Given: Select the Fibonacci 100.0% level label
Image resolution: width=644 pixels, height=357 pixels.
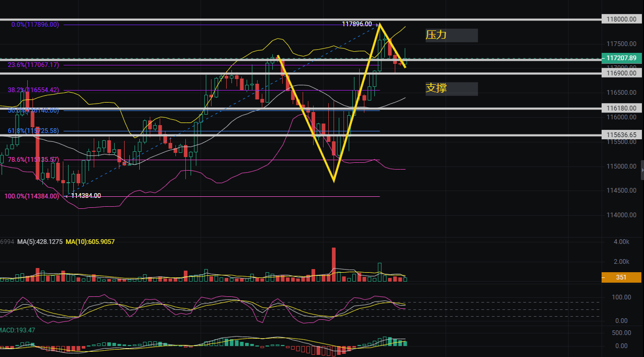Looking at the screenshot, I should click(x=31, y=196).
